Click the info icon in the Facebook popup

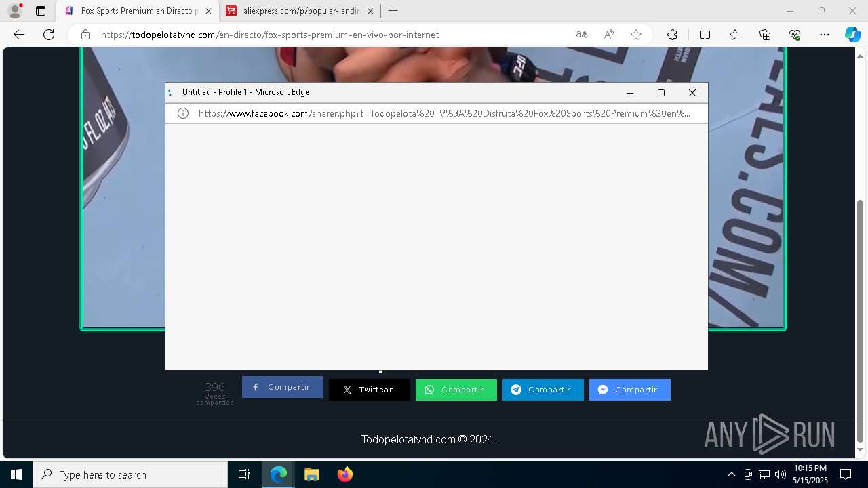click(x=183, y=113)
